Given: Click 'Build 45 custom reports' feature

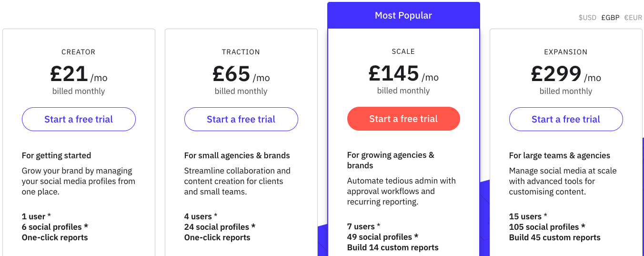Looking at the screenshot, I should (555, 237).
